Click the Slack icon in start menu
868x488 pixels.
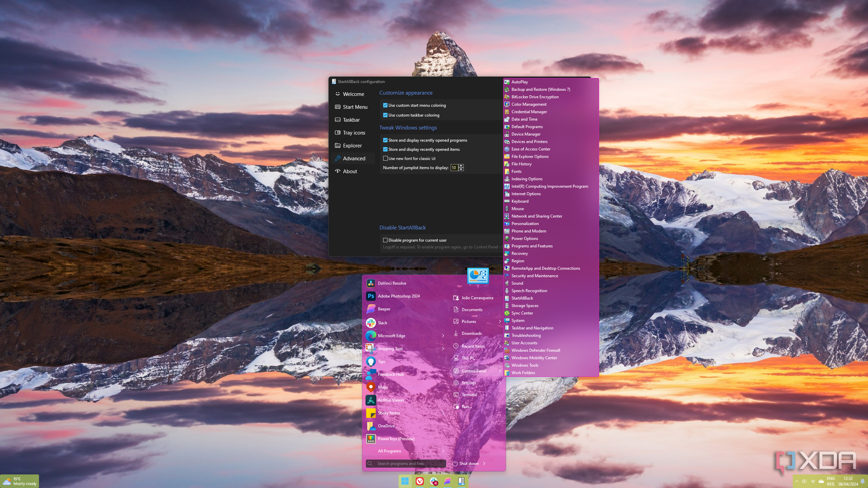[x=371, y=323]
